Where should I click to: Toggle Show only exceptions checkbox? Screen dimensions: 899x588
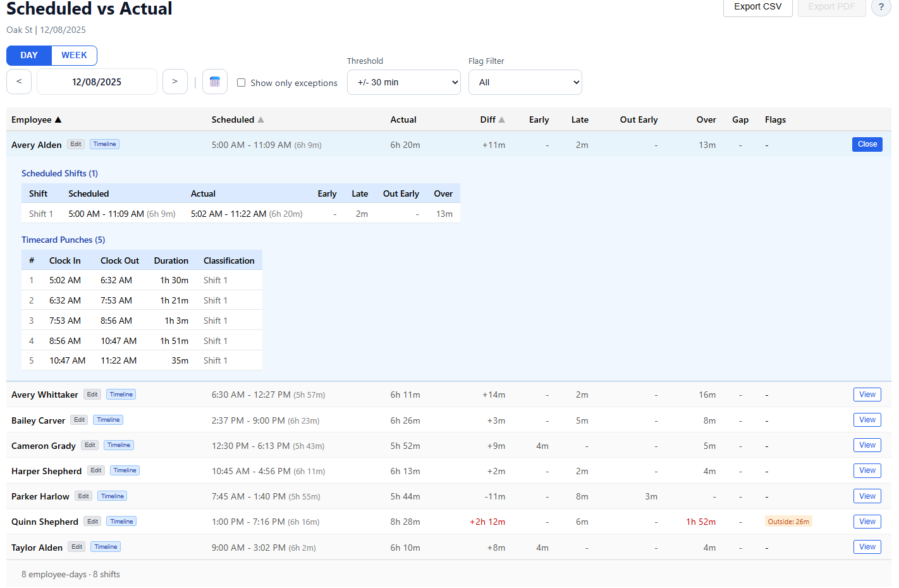[x=241, y=83]
